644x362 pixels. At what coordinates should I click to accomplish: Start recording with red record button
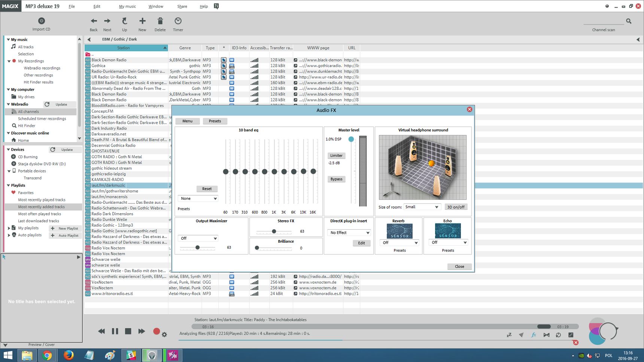point(157,331)
